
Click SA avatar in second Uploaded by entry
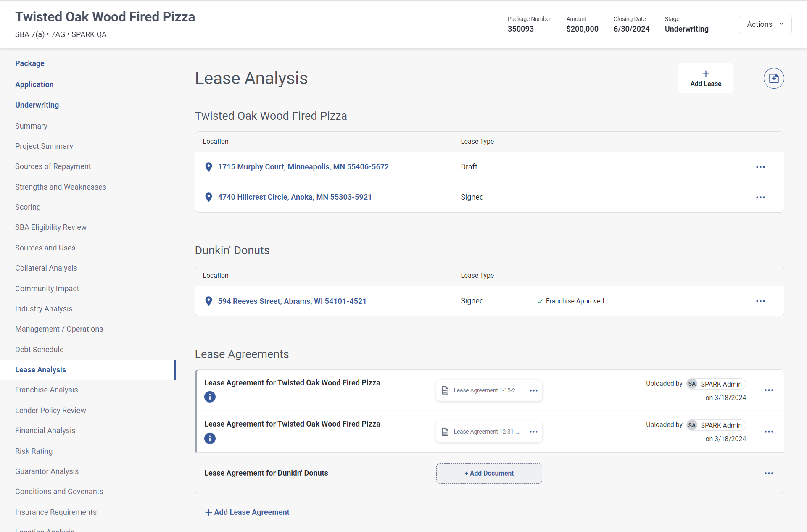pyautogui.click(x=692, y=425)
